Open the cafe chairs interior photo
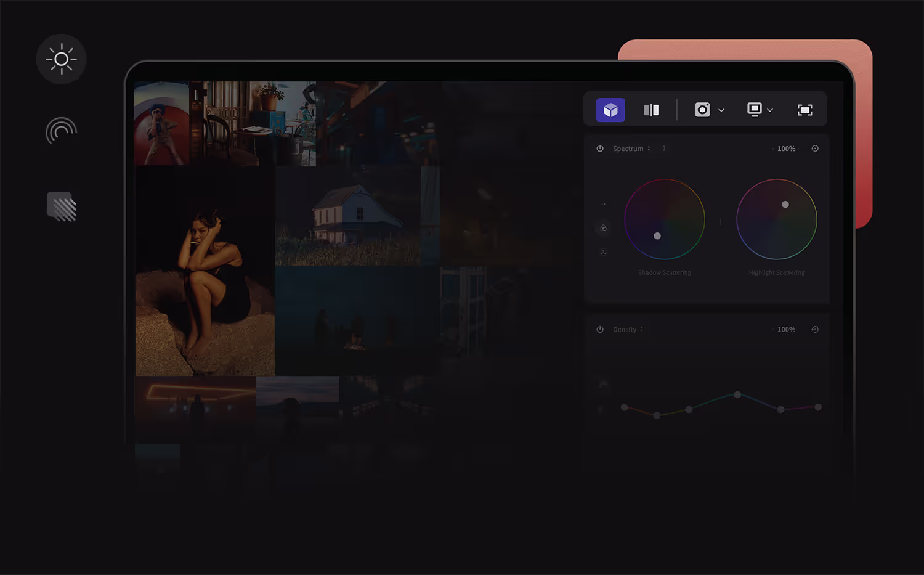Screen dimensions: 924x575 coord(253,123)
